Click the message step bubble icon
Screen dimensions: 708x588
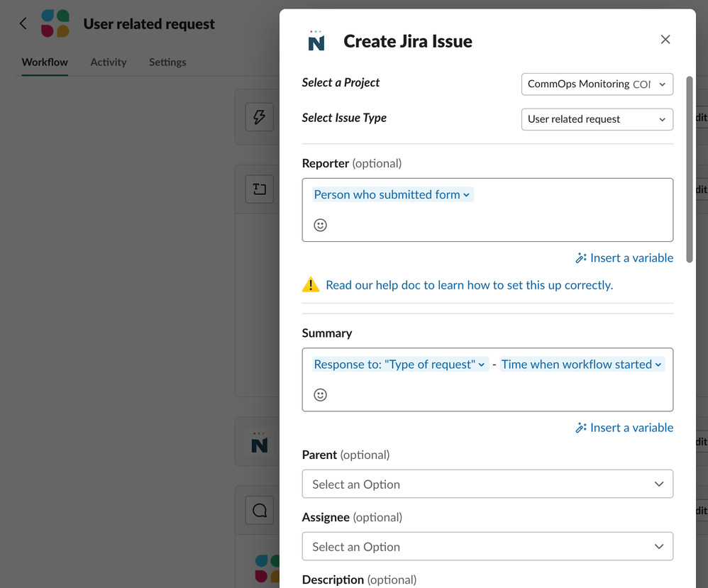point(259,510)
